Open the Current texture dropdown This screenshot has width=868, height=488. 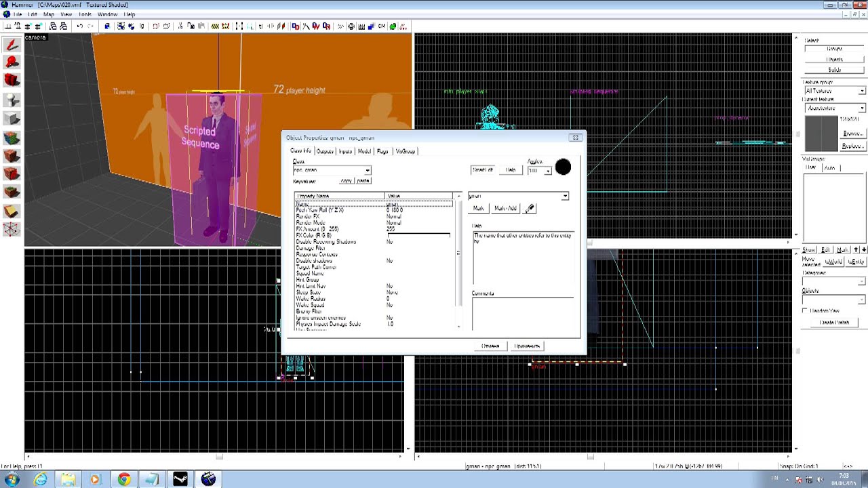point(862,108)
